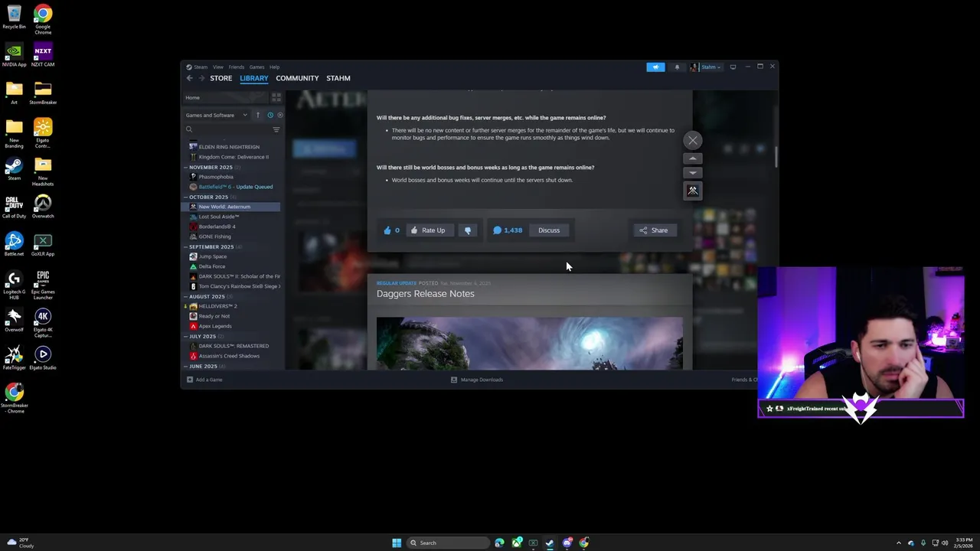The image size is (980, 551).
Task: Open the Daggers Release Notes post title
Action: pos(425,294)
